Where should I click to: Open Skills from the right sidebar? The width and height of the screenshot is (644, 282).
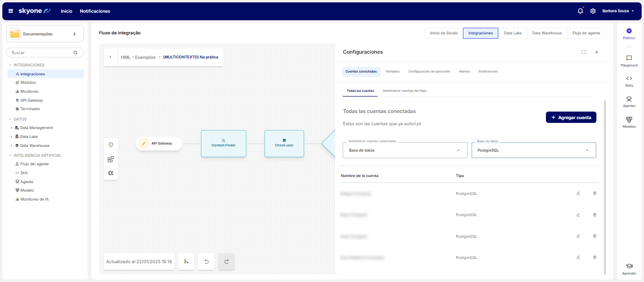(x=629, y=79)
